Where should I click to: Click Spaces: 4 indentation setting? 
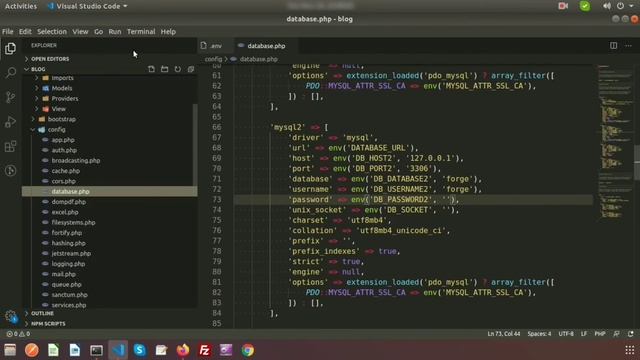[x=539, y=334]
